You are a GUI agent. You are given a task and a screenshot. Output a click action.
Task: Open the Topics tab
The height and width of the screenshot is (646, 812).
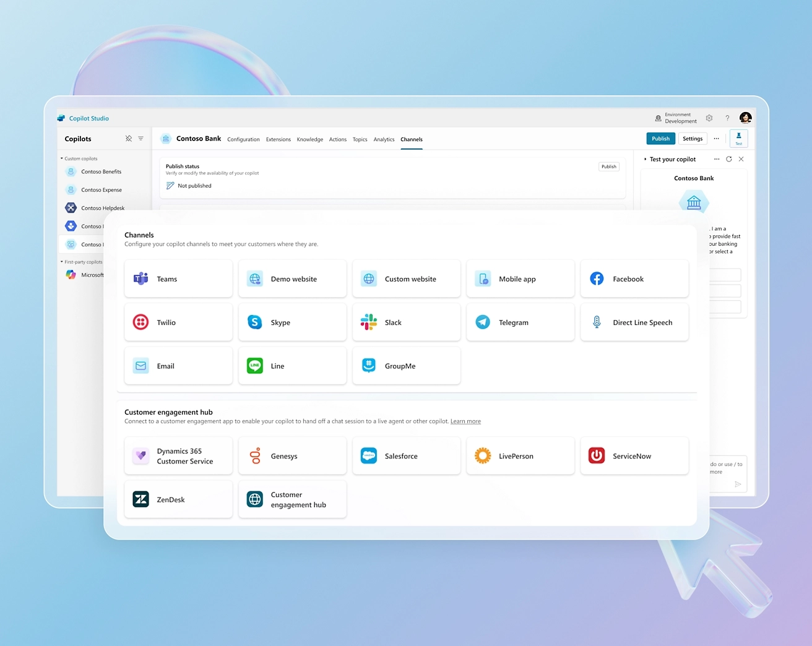(x=360, y=139)
